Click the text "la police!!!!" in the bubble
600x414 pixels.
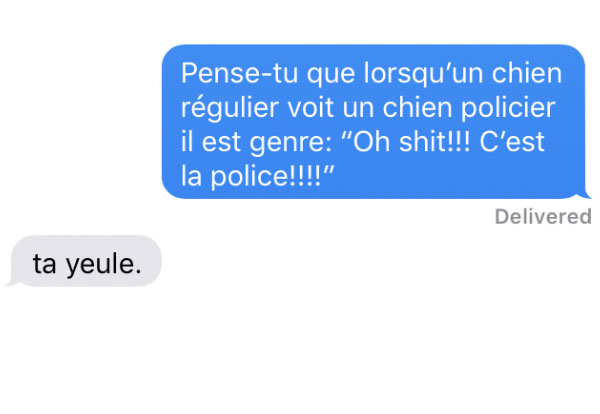pos(251,176)
